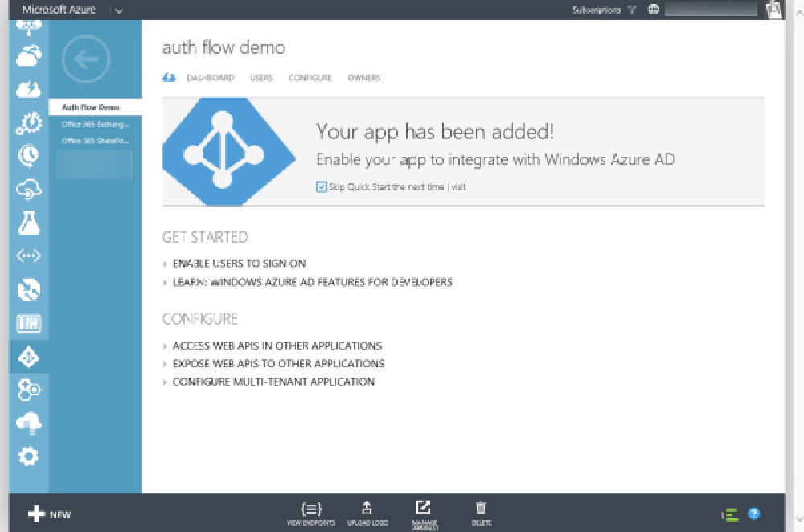The height and width of the screenshot is (532, 804).
Task: Click the account name field at top
Action: pyautogui.click(x=711, y=9)
